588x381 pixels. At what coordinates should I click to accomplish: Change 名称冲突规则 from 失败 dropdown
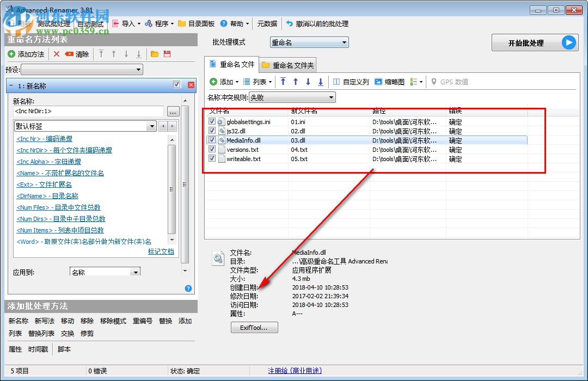292,97
